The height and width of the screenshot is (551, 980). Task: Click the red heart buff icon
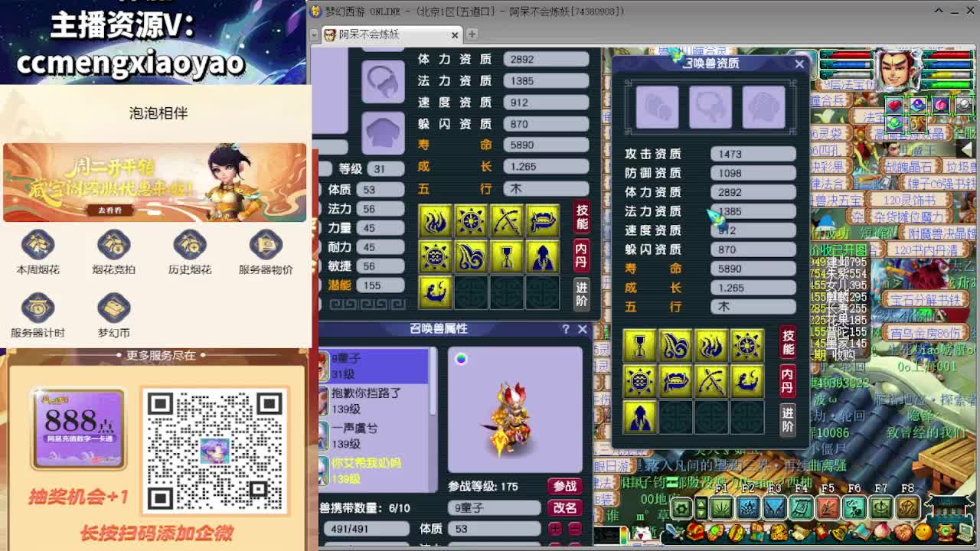(x=894, y=105)
